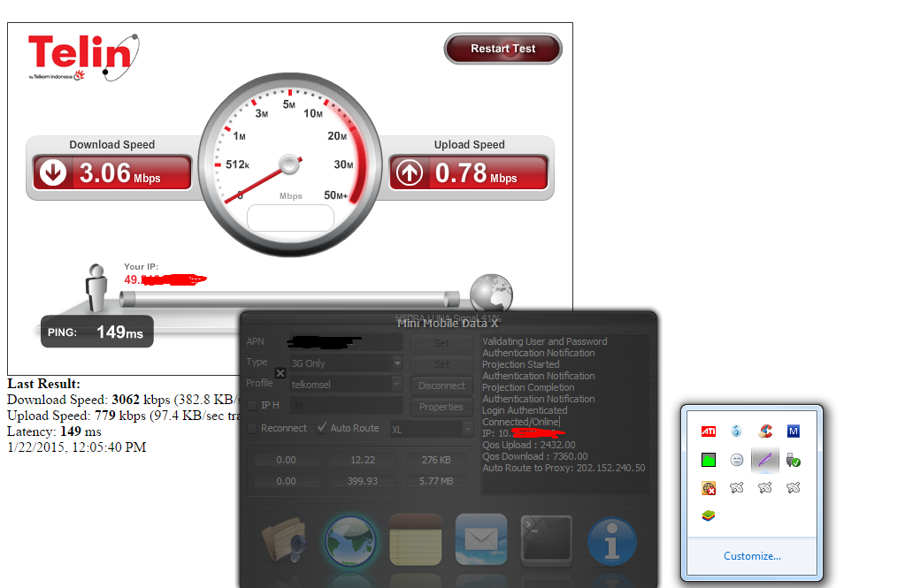
Task: Tick the Reconnect checkbox
Action: [252, 428]
